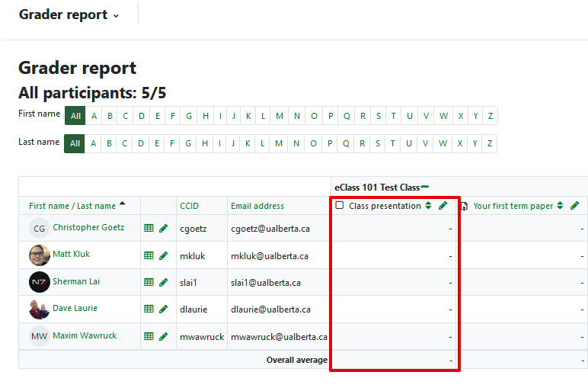Screen dimensions: 588x388
Task: Toggle name sort ascending arrow
Action: click(x=123, y=204)
